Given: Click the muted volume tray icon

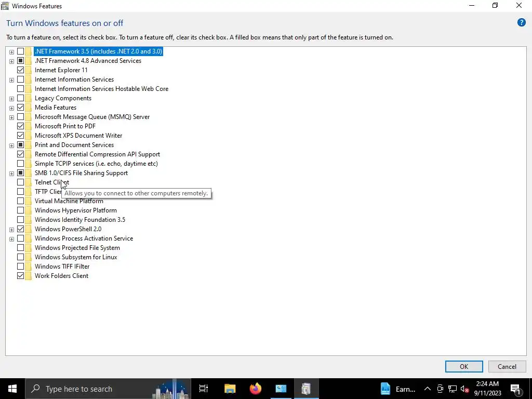Looking at the screenshot, I should pos(465,389).
